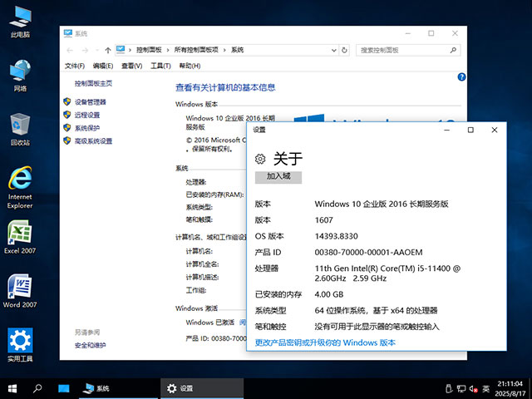
Task: Click the search magnifier in Control Panel search
Action: click(x=453, y=50)
